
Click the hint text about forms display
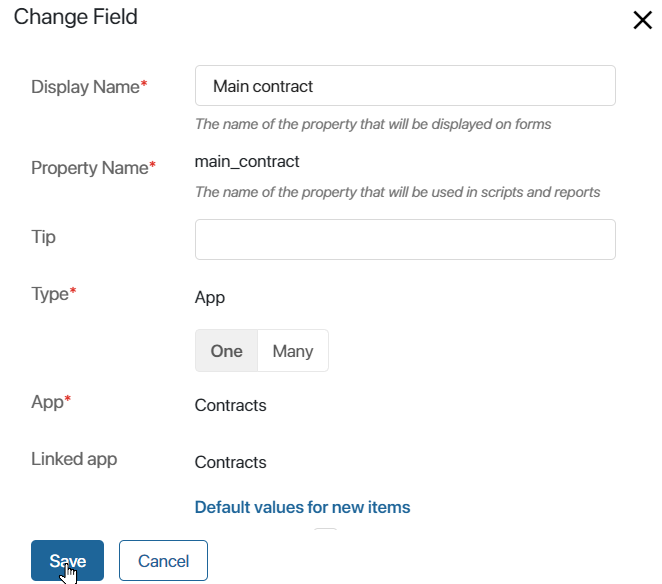pos(373,124)
